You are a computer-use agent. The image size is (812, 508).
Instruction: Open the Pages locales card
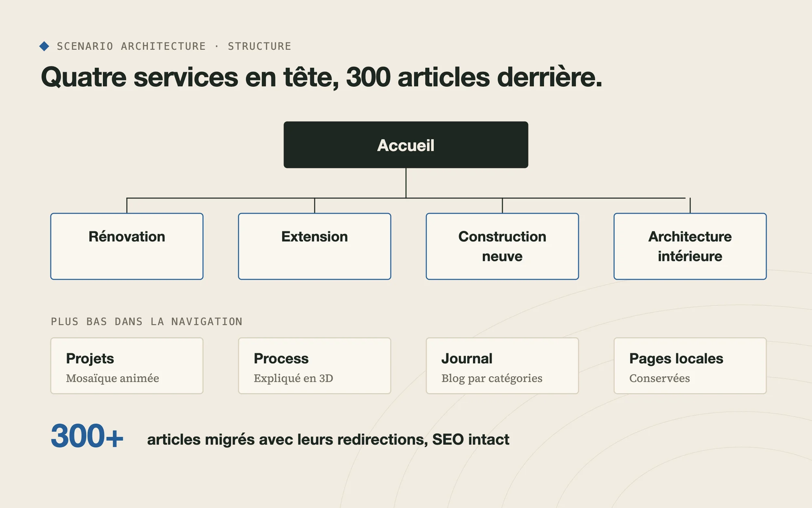690,366
